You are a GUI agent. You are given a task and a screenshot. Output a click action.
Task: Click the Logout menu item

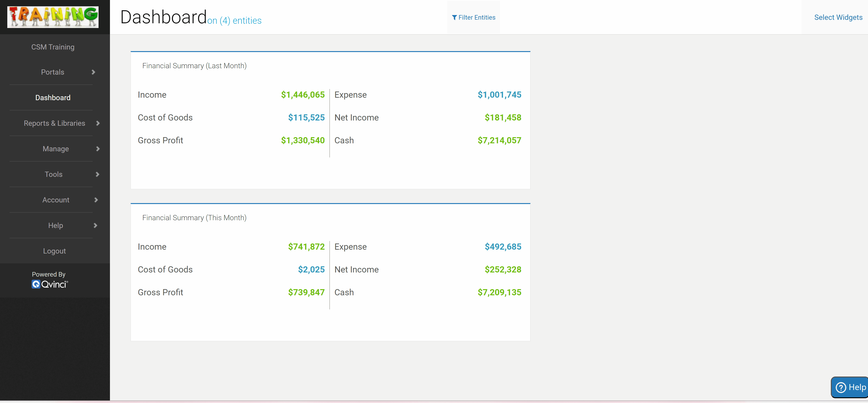click(x=54, y=251)
